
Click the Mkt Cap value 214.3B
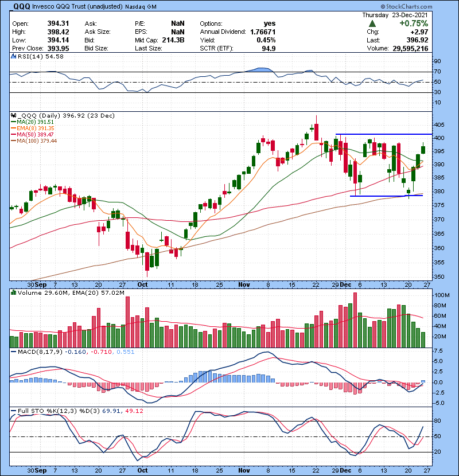pos(173,40)
